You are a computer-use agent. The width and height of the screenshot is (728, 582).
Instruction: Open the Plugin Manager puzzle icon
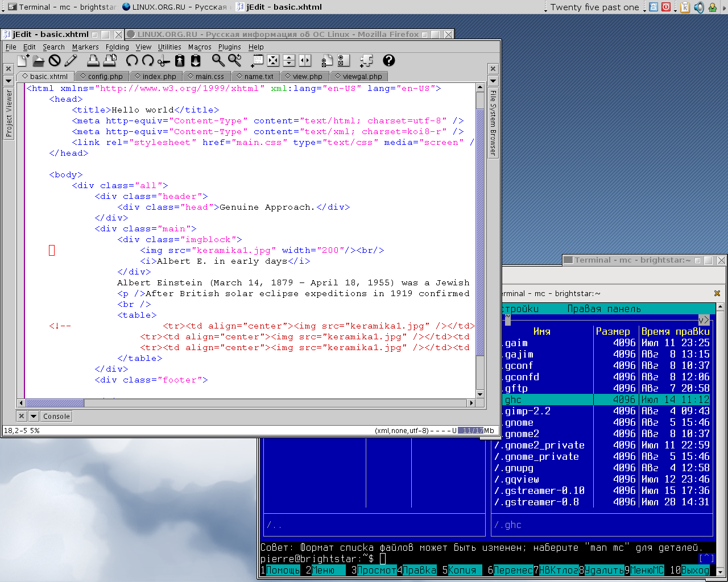[366, 60]
